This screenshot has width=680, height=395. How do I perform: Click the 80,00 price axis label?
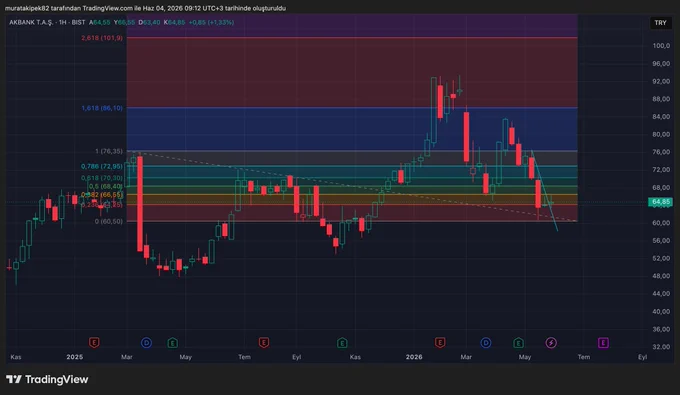pyautogui.click(x=661, y=134)
